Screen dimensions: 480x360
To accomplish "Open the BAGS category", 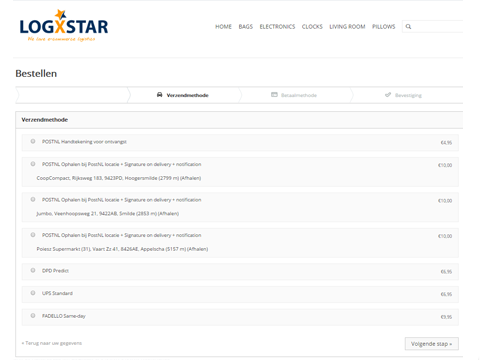I will [246, 27].
